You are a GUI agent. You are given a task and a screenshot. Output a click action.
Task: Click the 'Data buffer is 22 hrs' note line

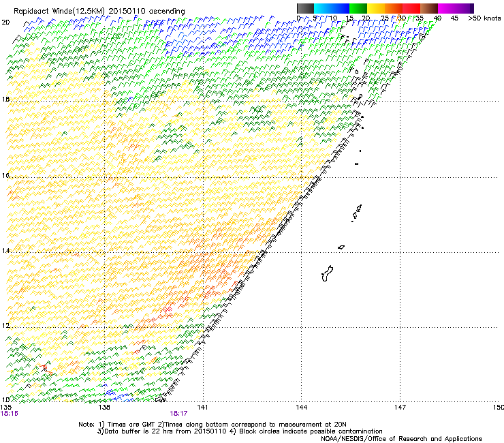coord(240,431)
